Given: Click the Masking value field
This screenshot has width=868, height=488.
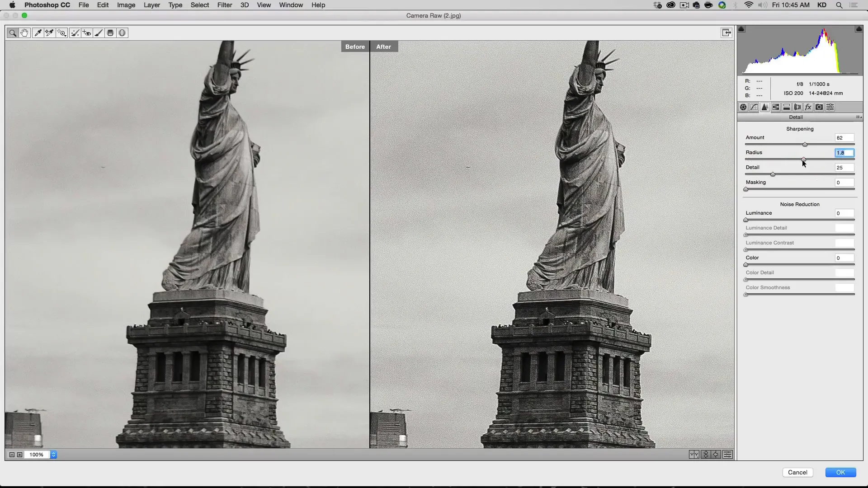Looking at the screenshot, I should [844, 183].
